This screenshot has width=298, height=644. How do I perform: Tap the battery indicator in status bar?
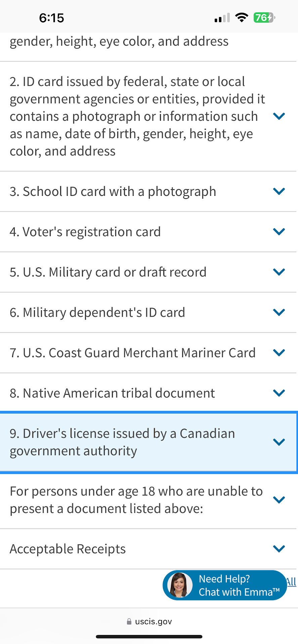pos(264,17)
